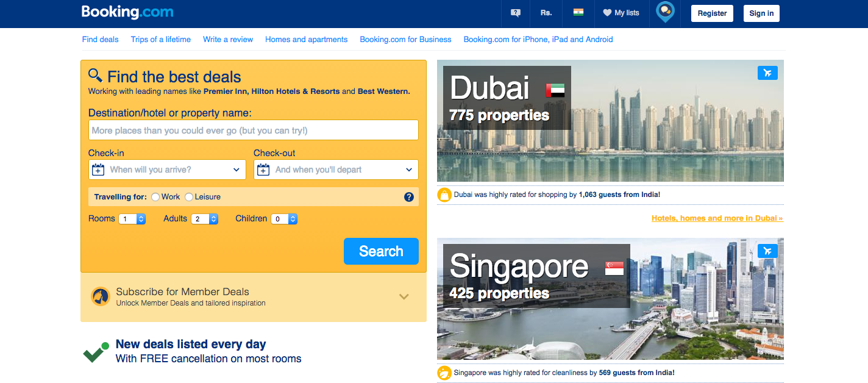
Task: Click the airplane icon on Dubai card
Action: pos(768,73)
